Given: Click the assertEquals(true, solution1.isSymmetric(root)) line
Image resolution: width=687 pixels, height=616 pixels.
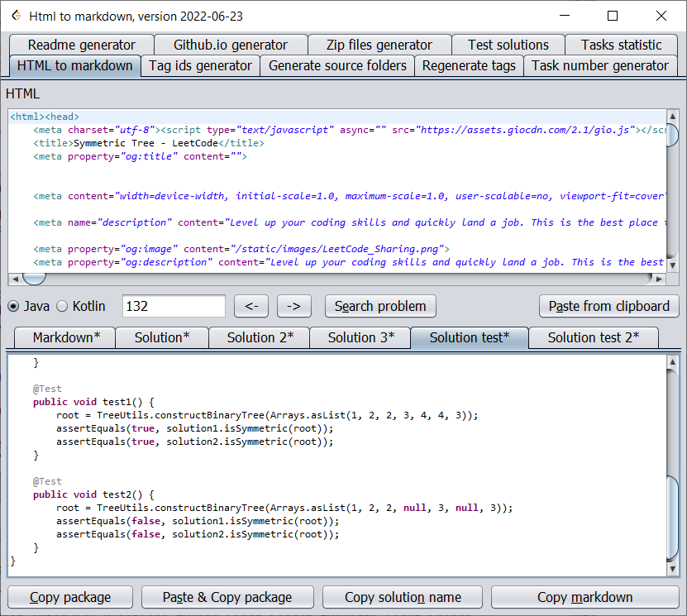Looking at the screenshot, I should (x=195, y=428).
